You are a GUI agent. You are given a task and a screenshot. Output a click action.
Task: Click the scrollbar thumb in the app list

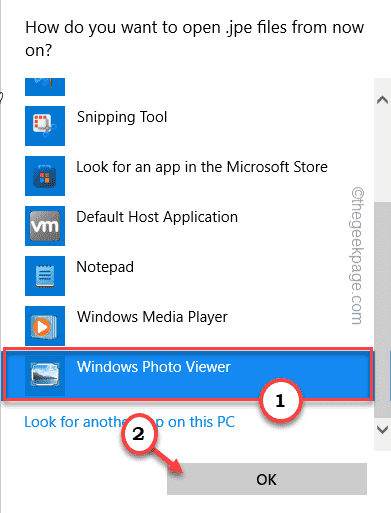[382, 309]
